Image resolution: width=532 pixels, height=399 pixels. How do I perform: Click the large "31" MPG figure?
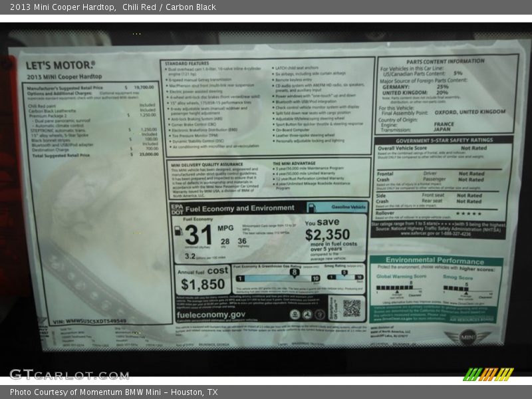point(198,235)
